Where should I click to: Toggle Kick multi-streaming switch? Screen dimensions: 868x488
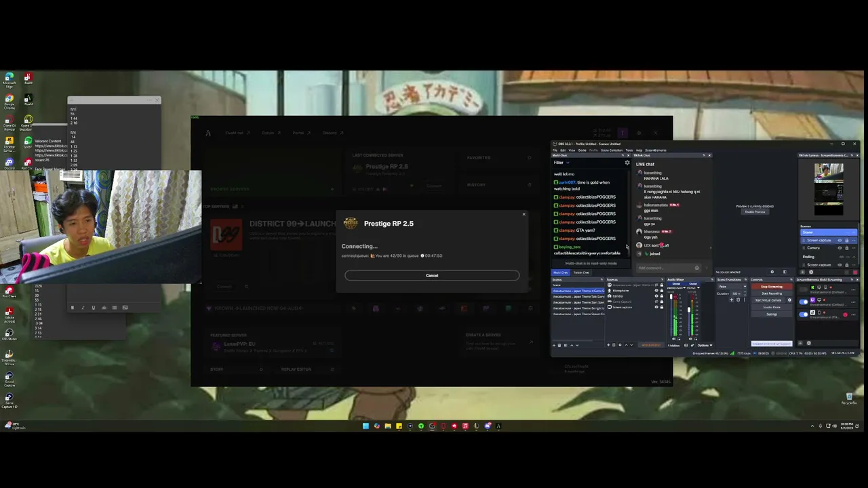(x=804, y=289)
